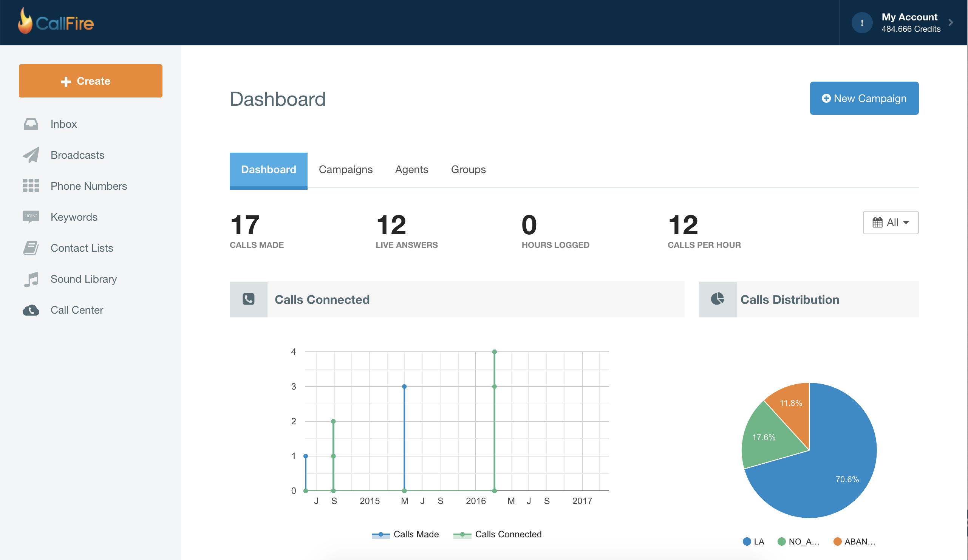
Task: Switch to the Campaigns tab
Action: [x=345, y=169]
